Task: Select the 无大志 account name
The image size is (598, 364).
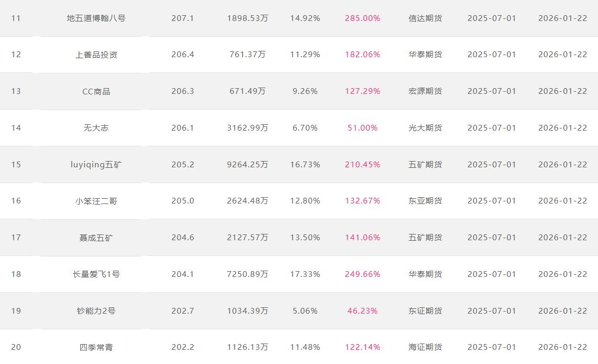Action: point(96,128)
